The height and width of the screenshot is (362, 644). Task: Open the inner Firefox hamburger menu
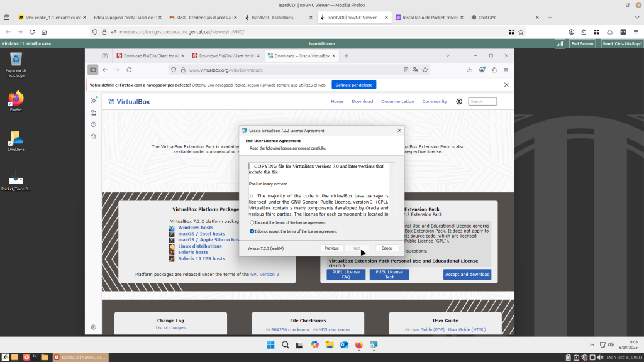click(506, 70)
